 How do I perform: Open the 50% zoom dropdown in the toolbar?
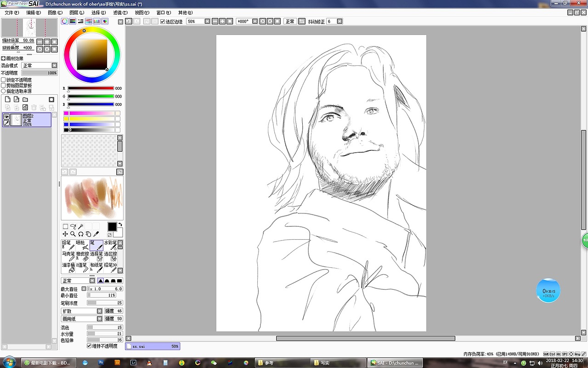click(208, 21)
